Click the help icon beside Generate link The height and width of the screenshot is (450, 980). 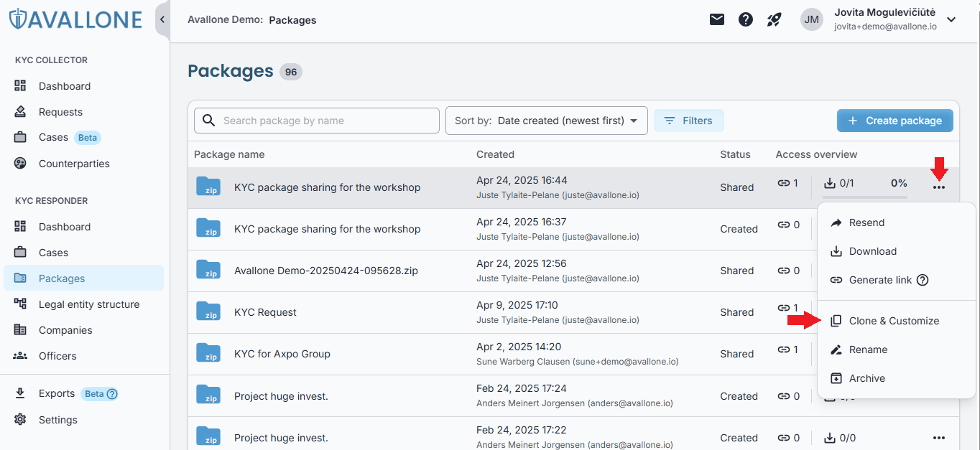coord(923,280)
